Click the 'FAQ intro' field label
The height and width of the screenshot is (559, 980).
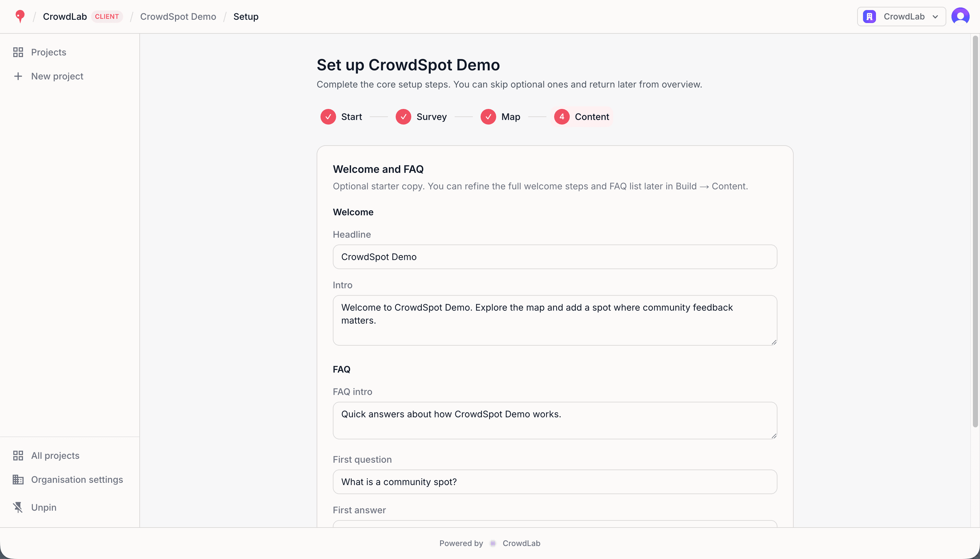pos(353,392)
